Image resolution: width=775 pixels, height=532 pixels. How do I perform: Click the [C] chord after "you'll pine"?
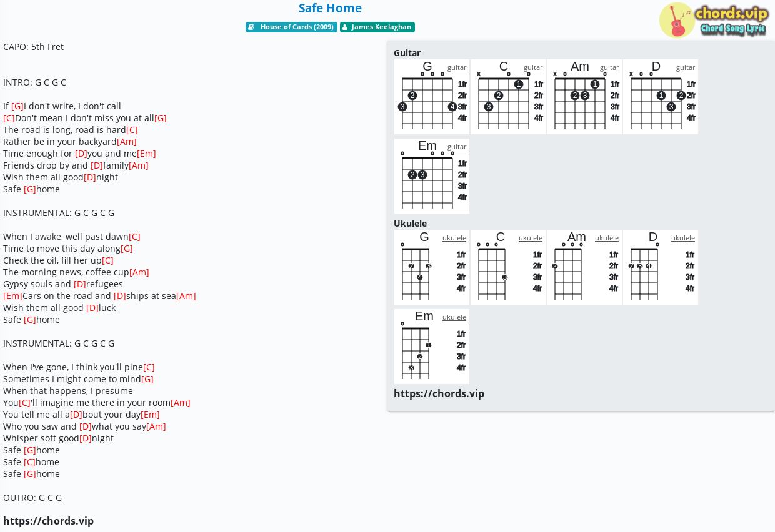[149, 367]
